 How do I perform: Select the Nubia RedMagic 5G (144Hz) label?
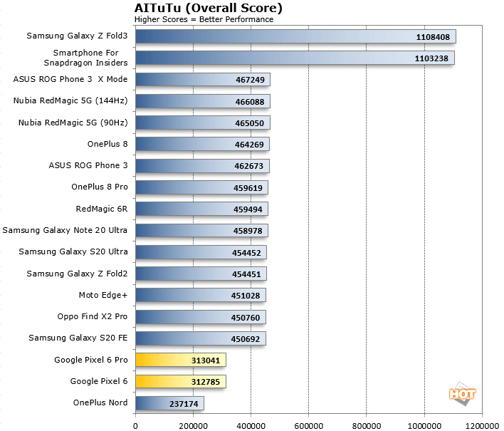pyautogui.click(x=70, y=100)
